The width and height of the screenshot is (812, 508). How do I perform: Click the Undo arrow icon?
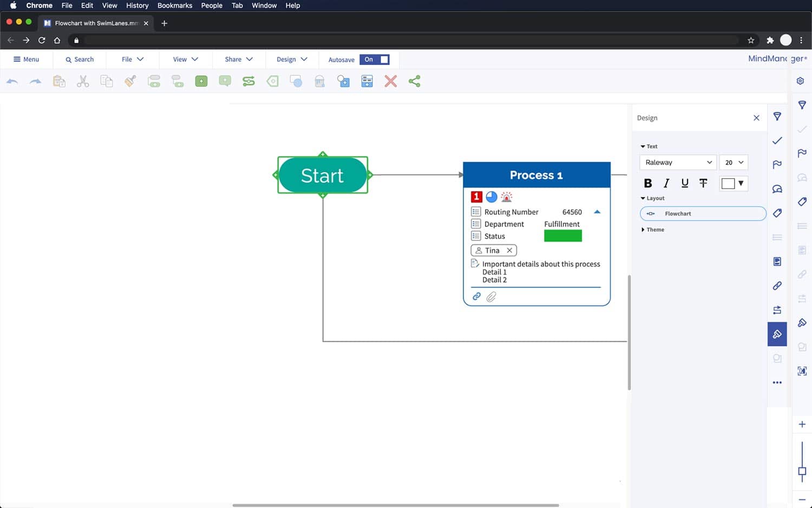(x=12, y=81)
